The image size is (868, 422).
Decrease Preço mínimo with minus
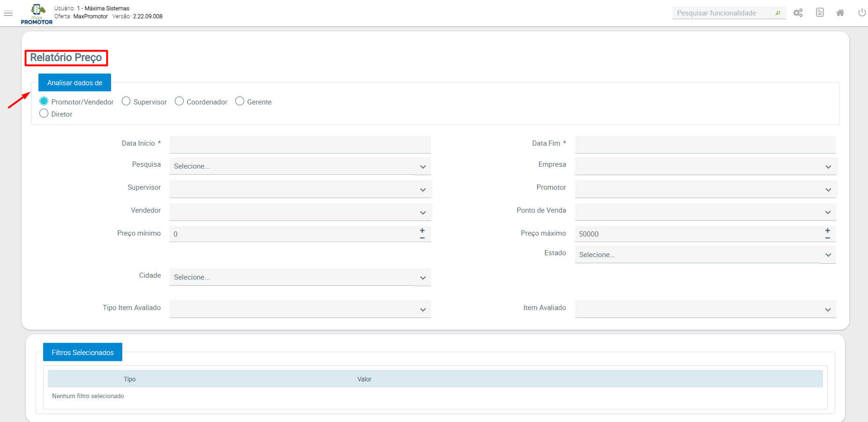click(422, 238)
